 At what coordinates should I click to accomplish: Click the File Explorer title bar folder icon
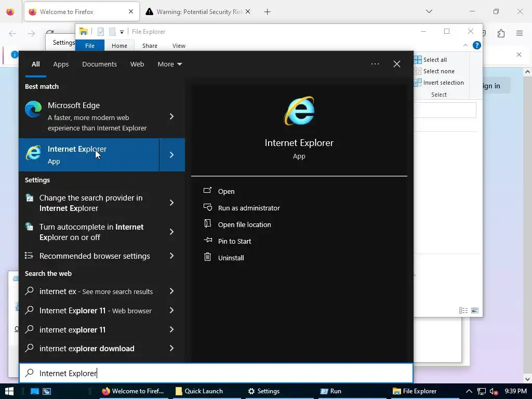(84, 32)
